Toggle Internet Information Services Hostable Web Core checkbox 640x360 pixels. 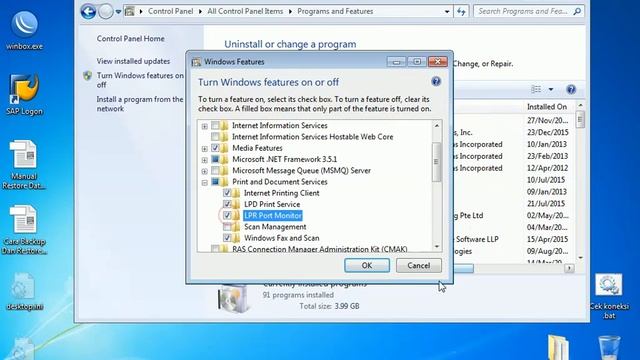pos(215,137)
